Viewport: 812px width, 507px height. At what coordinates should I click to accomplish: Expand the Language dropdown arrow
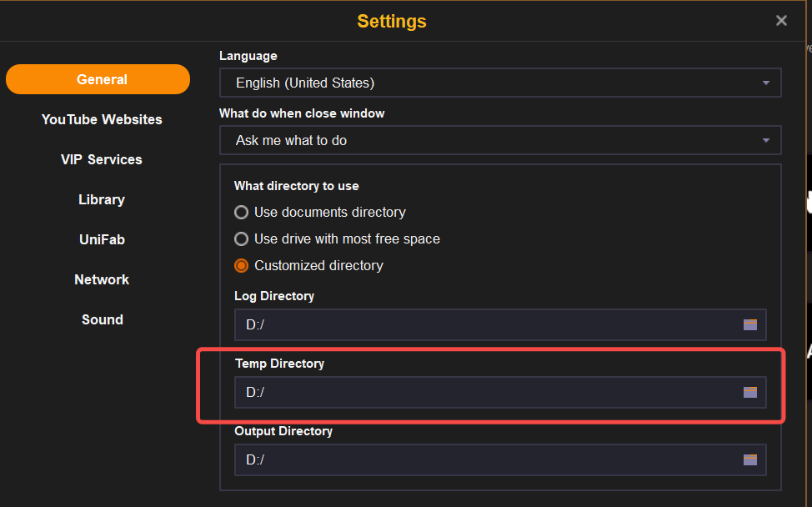pyautogui.click(x=765, y=83)
